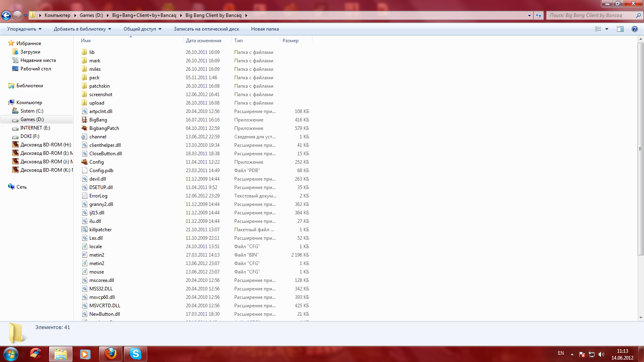Viewport: 644px width, 362px height.
Task: Open Windows Media Player taskbar icon
Action: (85, 354)
